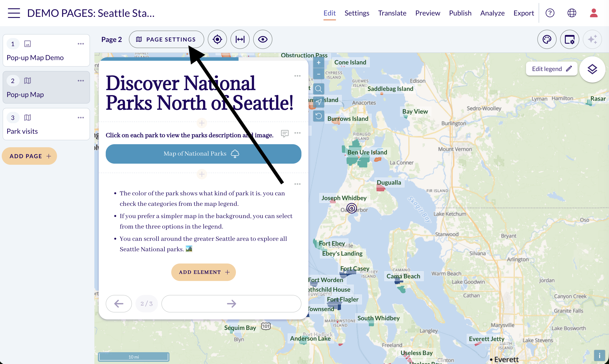
Task: Open the color palette theme icon
Action: (547, 40)
